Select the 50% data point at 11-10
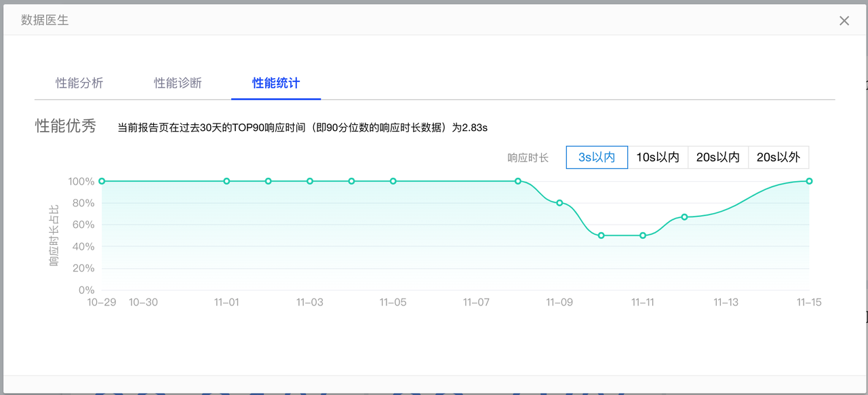This screenshot has width=868, height=395. point(601,236)
